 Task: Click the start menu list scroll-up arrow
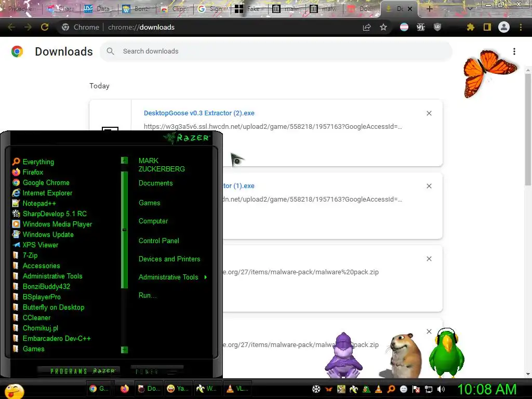click(x=125, y=160)
